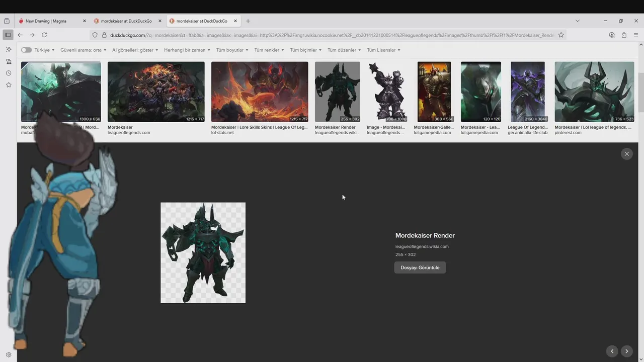Viewport: 644px width, 362px height.
Task: Open the Tüm biçimler type filter
Action: (306, 50)
